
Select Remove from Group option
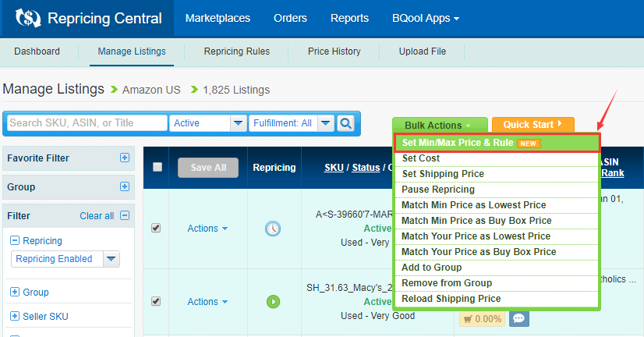(497, 283)
